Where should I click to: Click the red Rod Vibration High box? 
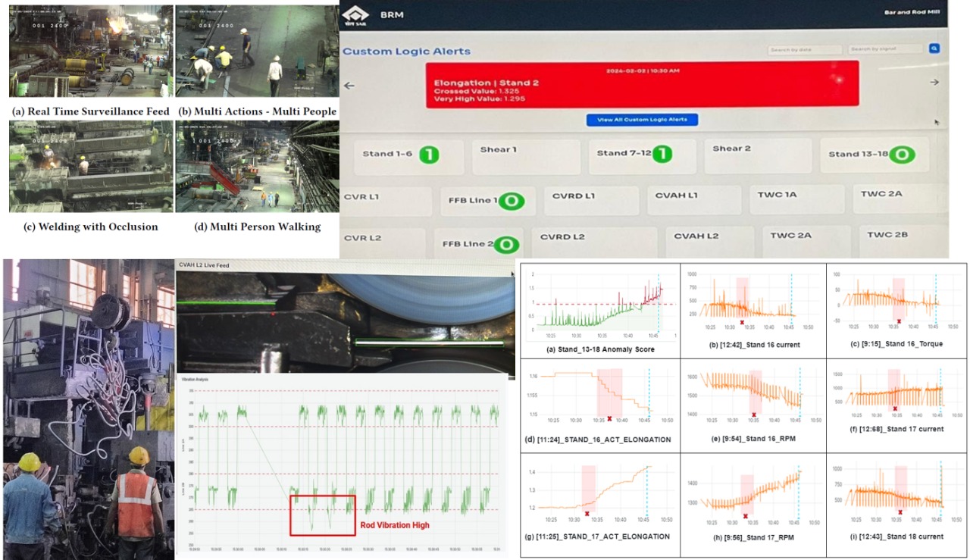click(x=322, y=515)
